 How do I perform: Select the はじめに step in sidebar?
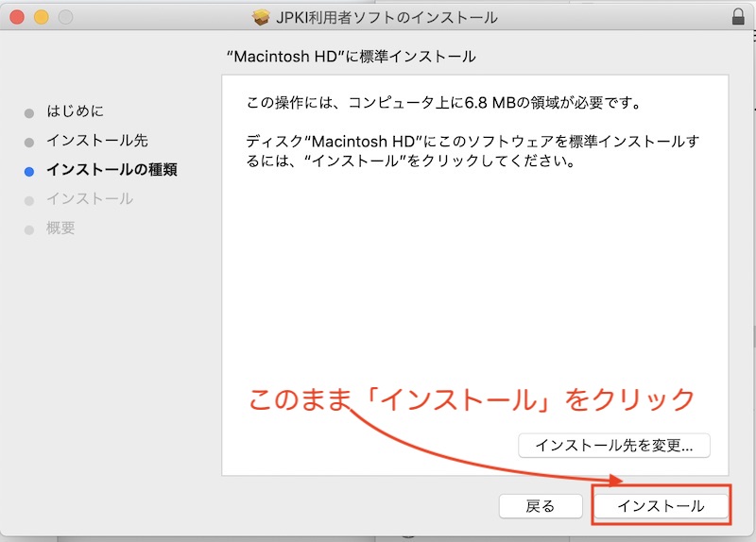tap(76, 111)
